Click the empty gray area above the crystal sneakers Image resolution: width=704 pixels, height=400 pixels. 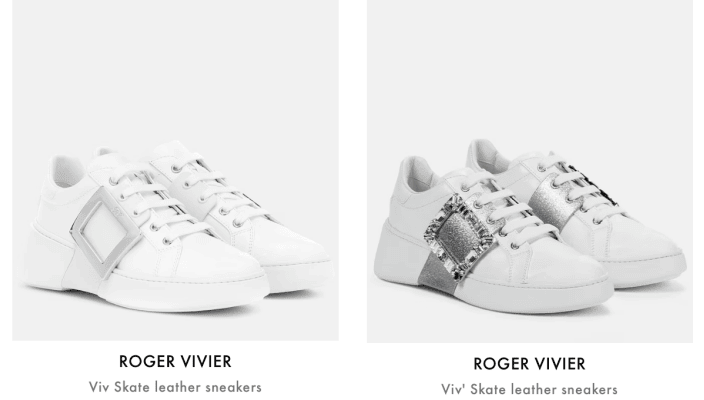point(530,67)
